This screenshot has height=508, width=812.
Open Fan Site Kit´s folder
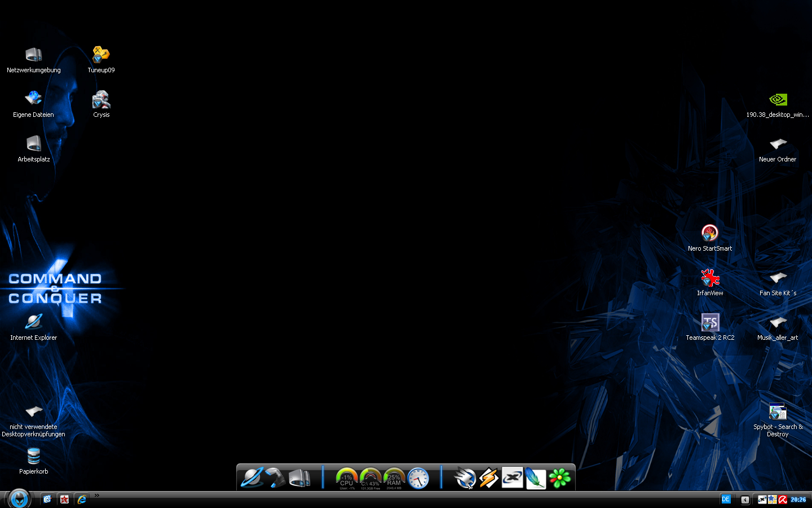[778, 283]
